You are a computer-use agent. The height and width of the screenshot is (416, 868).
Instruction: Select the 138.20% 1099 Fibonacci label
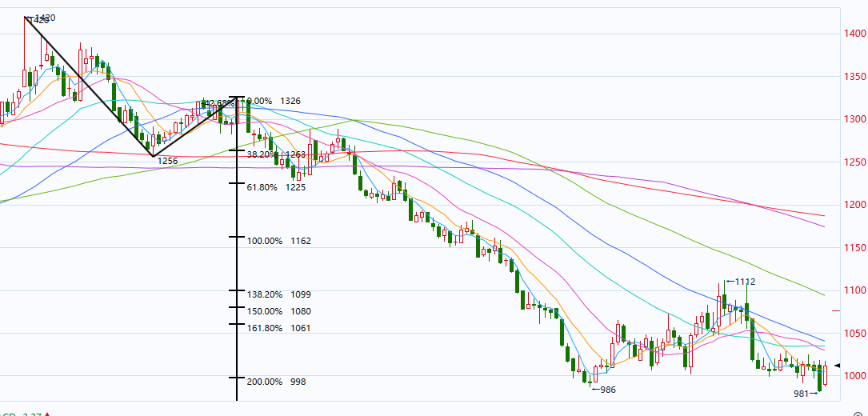(x=279, y=294)
